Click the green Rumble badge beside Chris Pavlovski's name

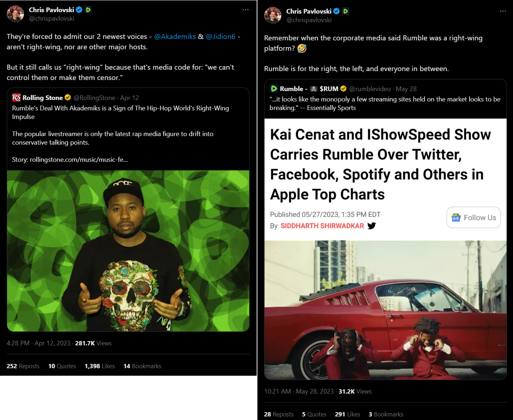point(88,10)
